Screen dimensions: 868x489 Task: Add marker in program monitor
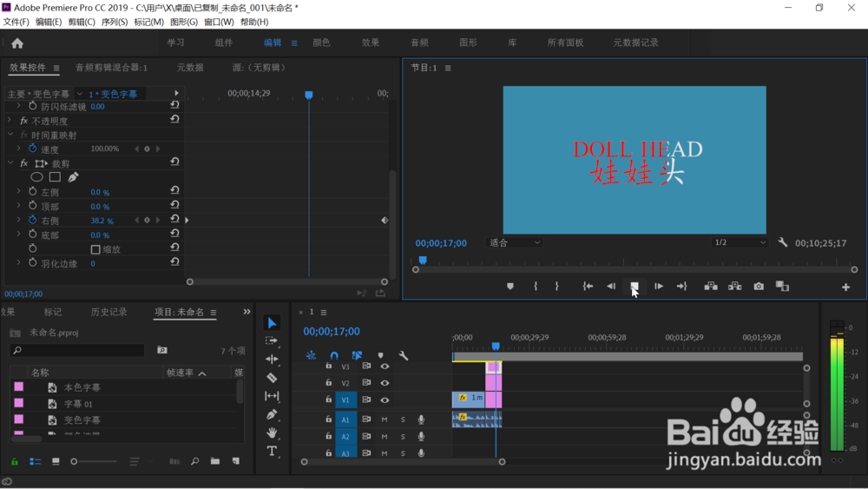pyautogui.click(x=510, y=287)
